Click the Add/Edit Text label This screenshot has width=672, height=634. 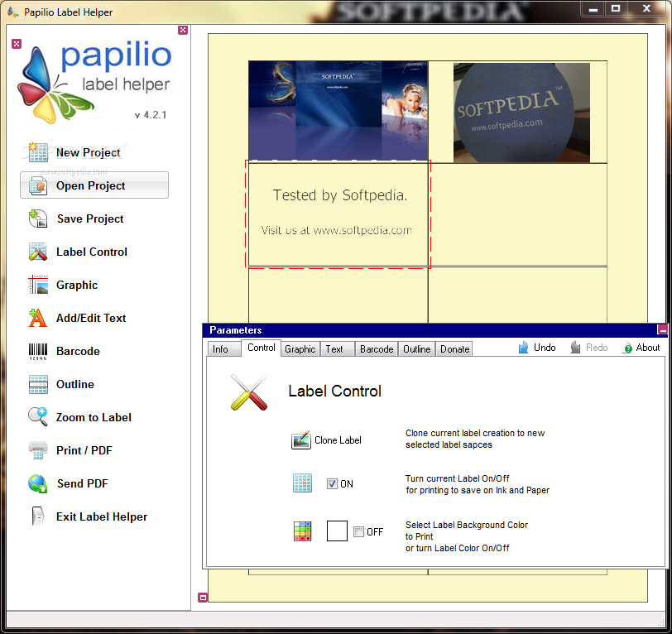pyautogui.click(x=91, y=318)
